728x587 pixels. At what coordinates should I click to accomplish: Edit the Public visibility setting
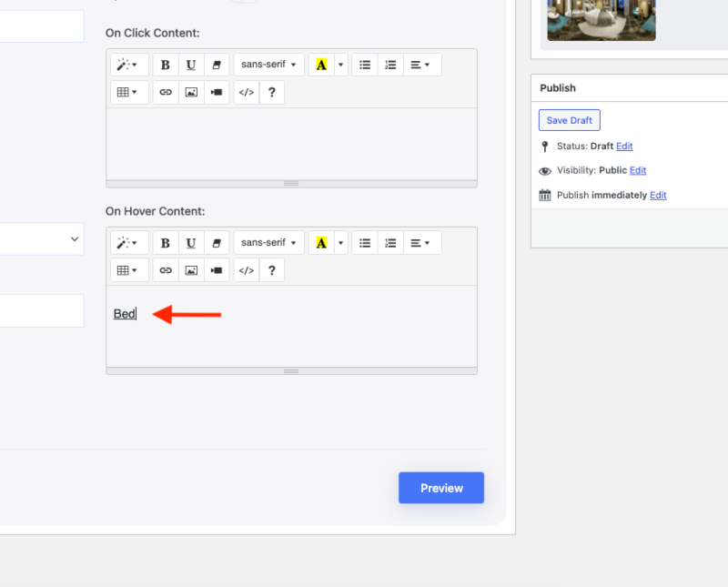tap(638, 170)
